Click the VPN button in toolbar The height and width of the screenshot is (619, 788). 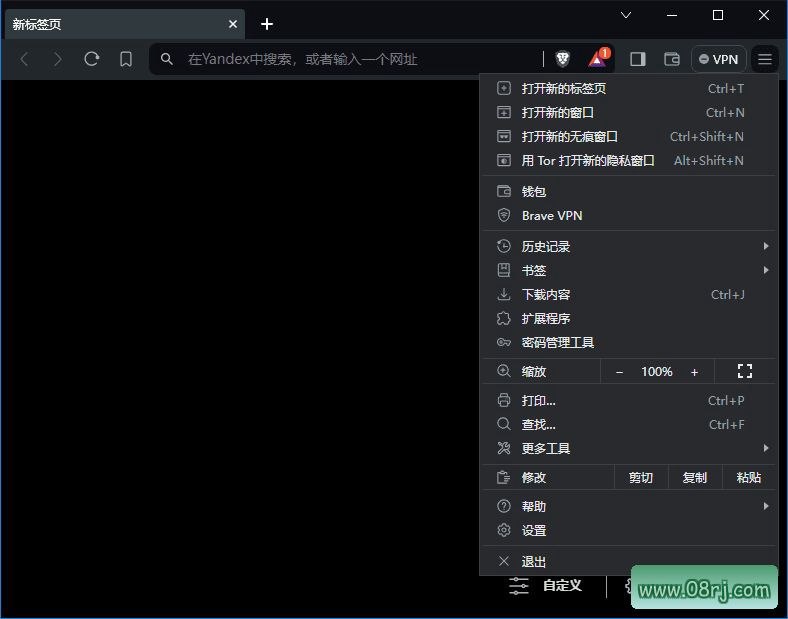719,59
